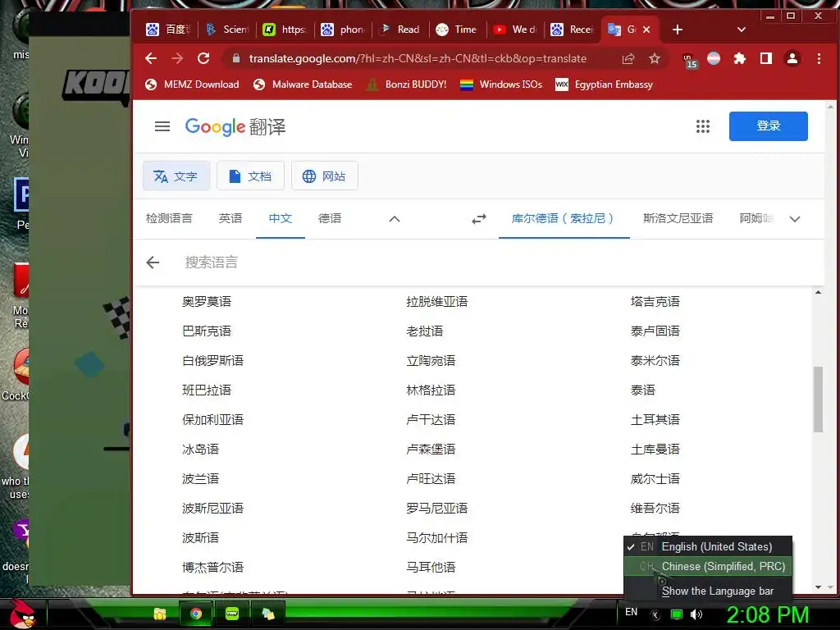
Task: Pick 白俄罗斯语 from language list
Action: pos(212,361)
